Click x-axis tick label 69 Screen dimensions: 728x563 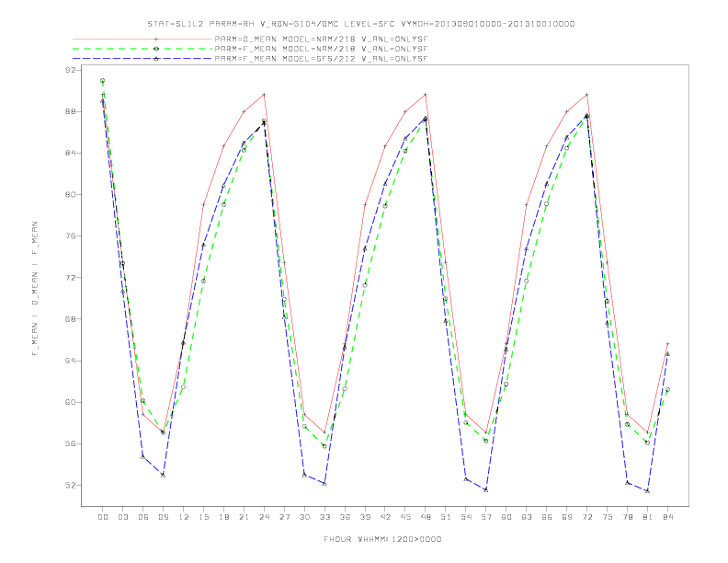pyautogui.click(x=567, y=517)
